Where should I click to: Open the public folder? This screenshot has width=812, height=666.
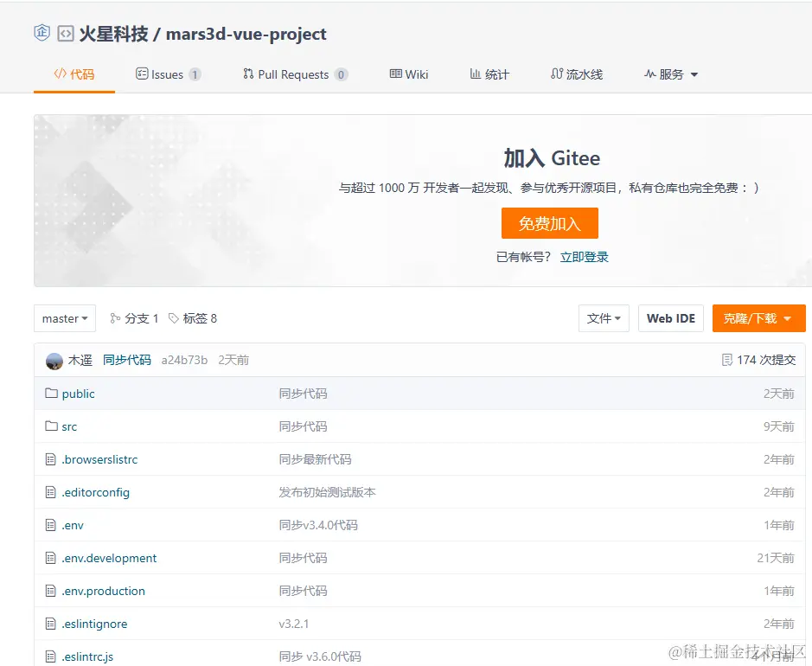click(78, 394)
